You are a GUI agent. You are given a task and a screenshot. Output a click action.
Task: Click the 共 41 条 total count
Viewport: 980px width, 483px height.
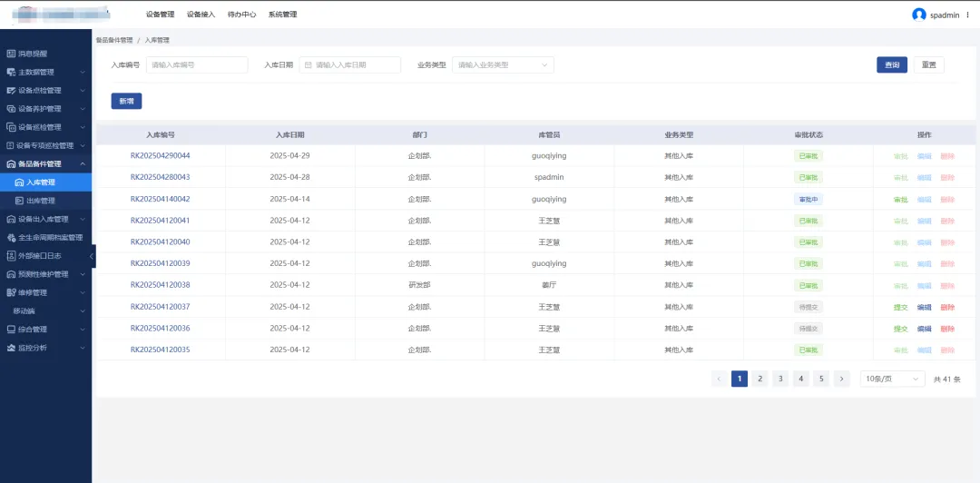[946, 379]
